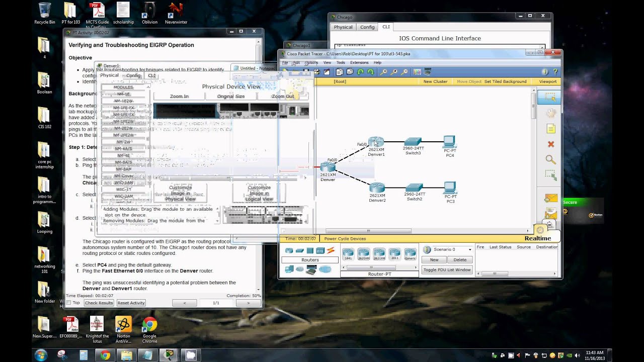Screen dimensions: 644x362
Task: Click the Denver2 router on the workspace
Action: pos(377,188)
